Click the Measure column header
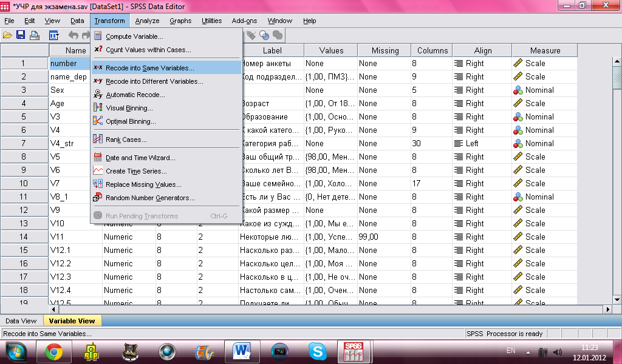This screenshot has height=364, width=622. [545, 50]
